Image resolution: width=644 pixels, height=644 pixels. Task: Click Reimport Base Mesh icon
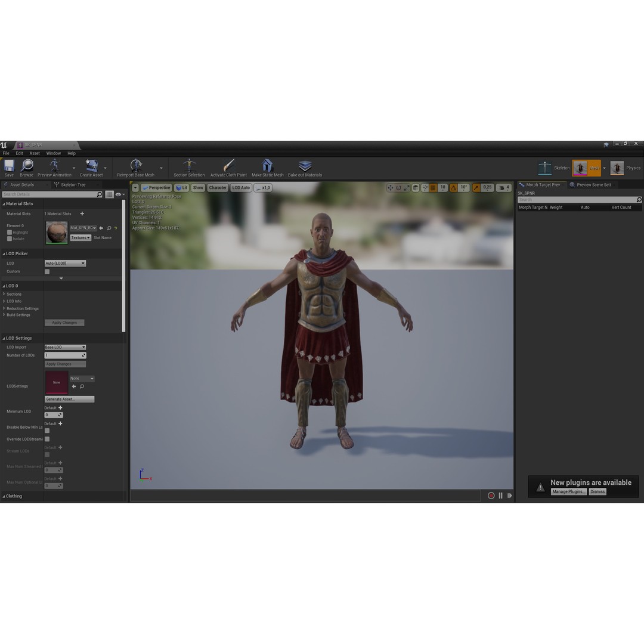(136, 166)
